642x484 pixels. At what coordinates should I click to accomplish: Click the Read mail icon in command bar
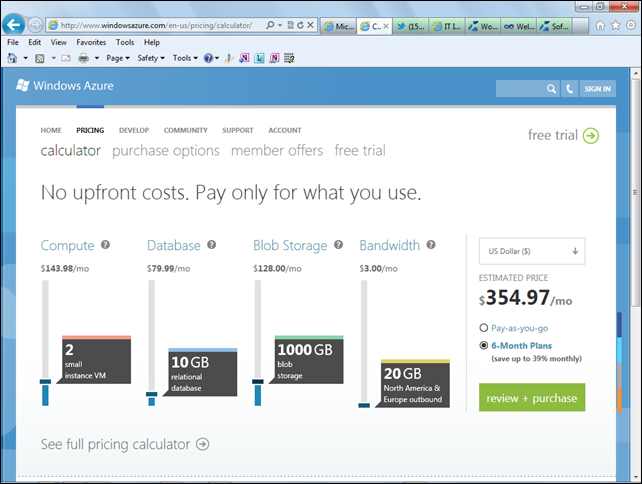tap(66, 59)
